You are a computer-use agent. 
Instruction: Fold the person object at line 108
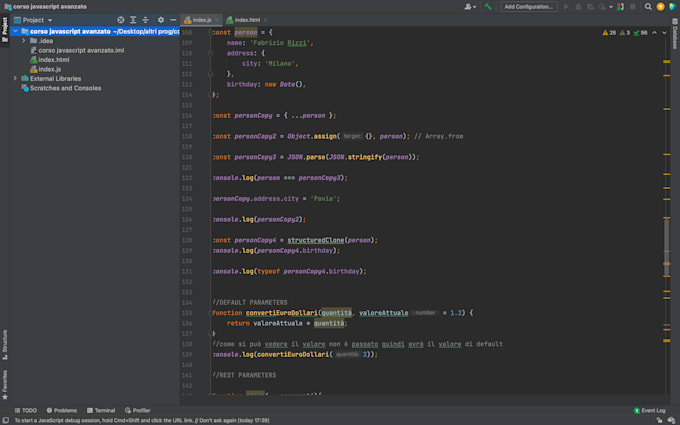click(210, 33)
